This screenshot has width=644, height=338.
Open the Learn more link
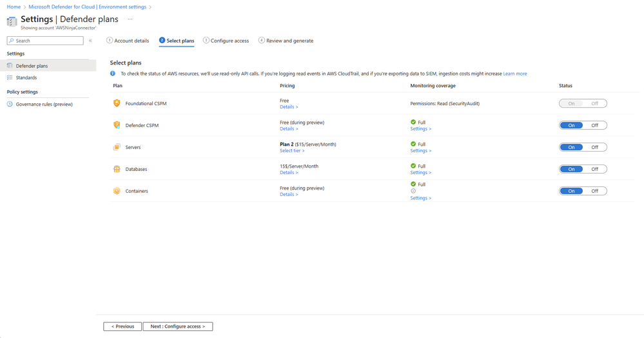tap(515, 74)
